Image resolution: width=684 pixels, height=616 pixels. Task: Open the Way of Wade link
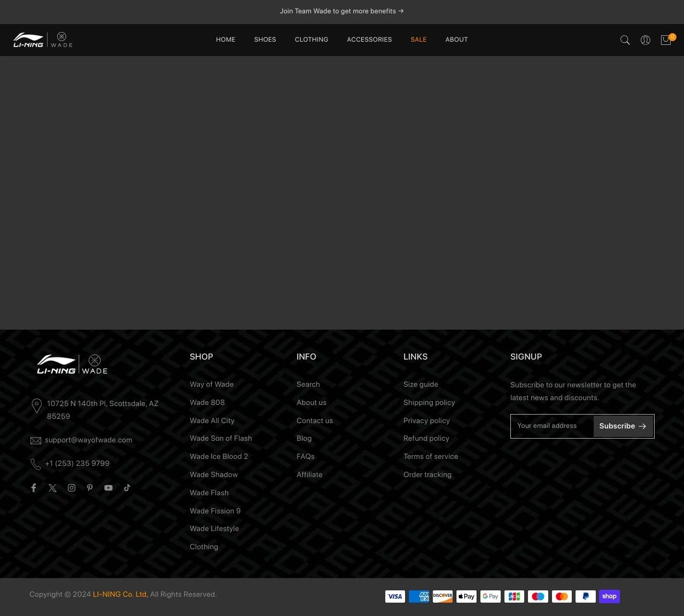point(212,385)
